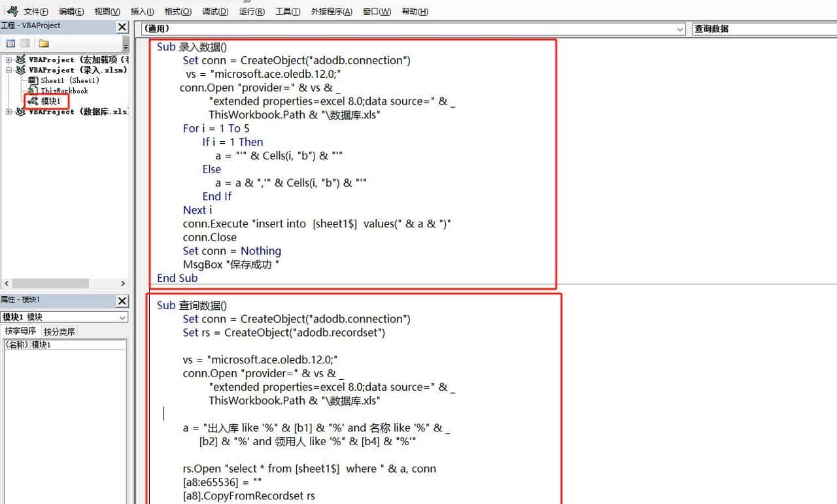Click the (名称) property value field
The image size is (837, 504).
tap(78, 344)
